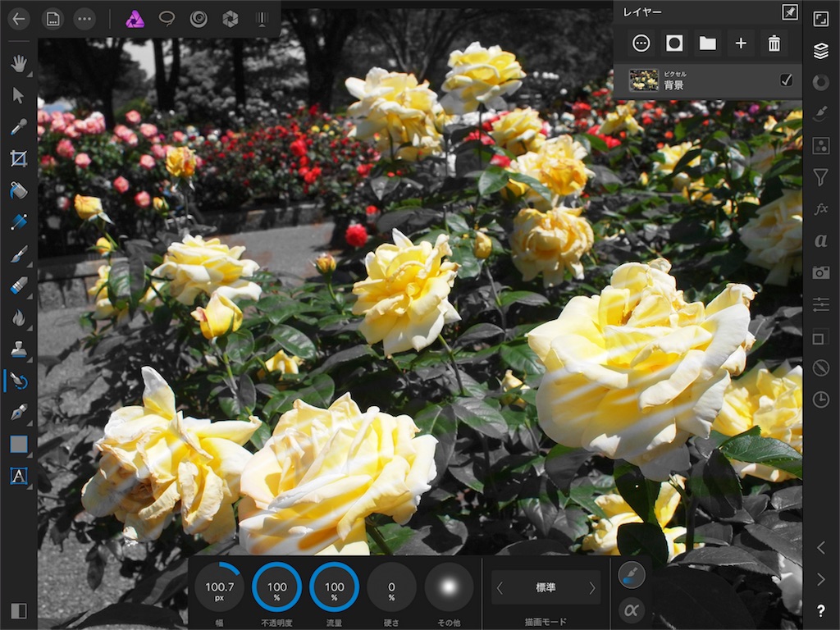
Task: Toggle the protect alpha icon
Action: [631, 609]
